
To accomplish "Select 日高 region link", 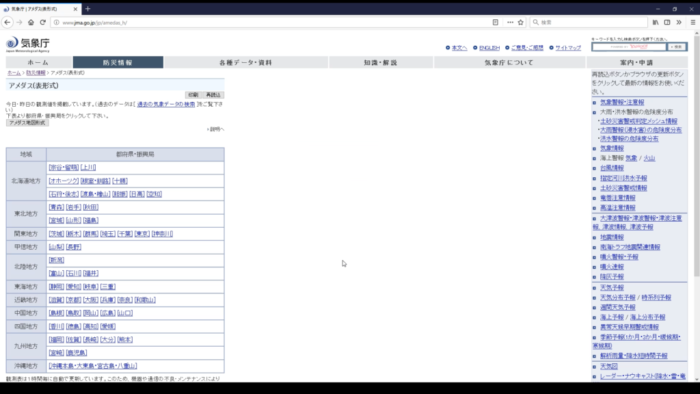I will [137, 194].
